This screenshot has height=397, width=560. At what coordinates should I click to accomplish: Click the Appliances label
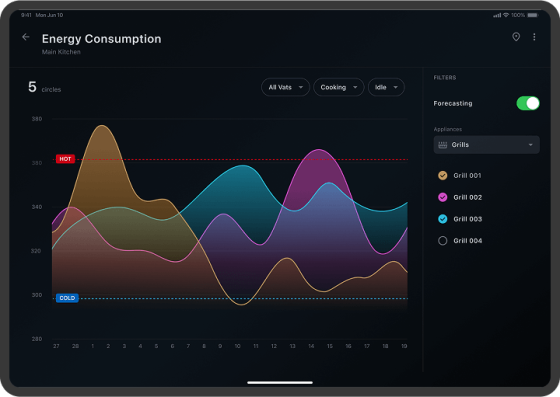tap(448, 129)
